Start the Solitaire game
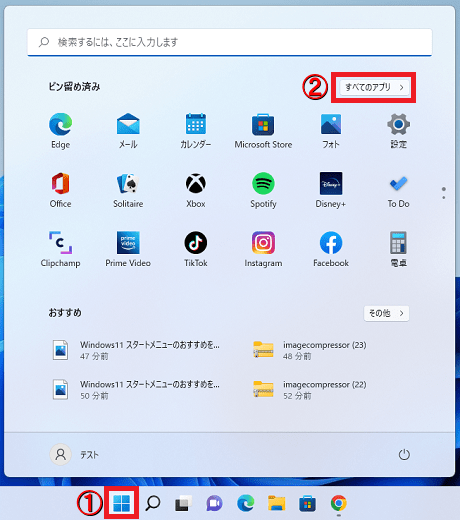The image size is (460, 520). click(x=128, y=190)
